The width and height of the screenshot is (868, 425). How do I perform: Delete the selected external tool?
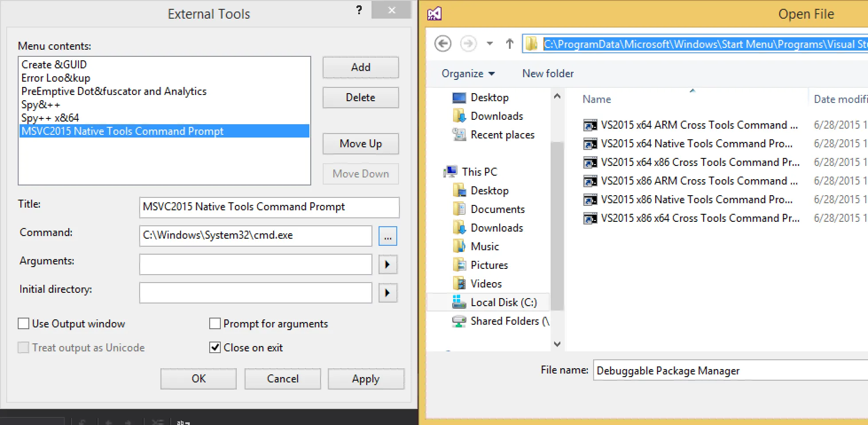[x=361, y=98]
